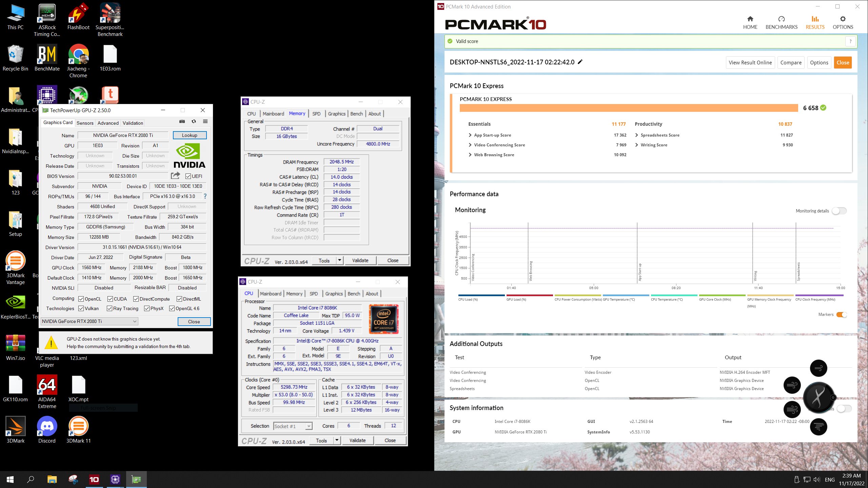868x488 pixels.
Task: Click the Valid score help question mark
Action: pos(850,41)
